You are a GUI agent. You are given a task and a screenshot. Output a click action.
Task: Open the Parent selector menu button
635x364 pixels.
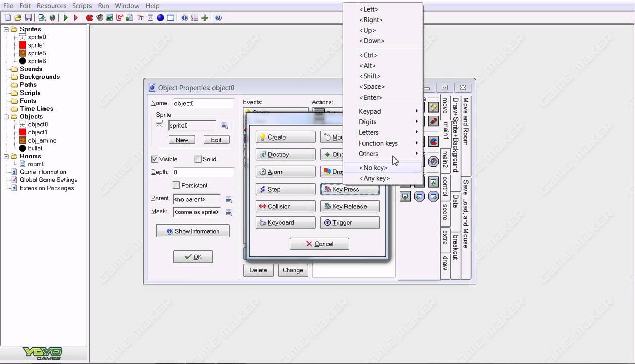click(229, 199)
